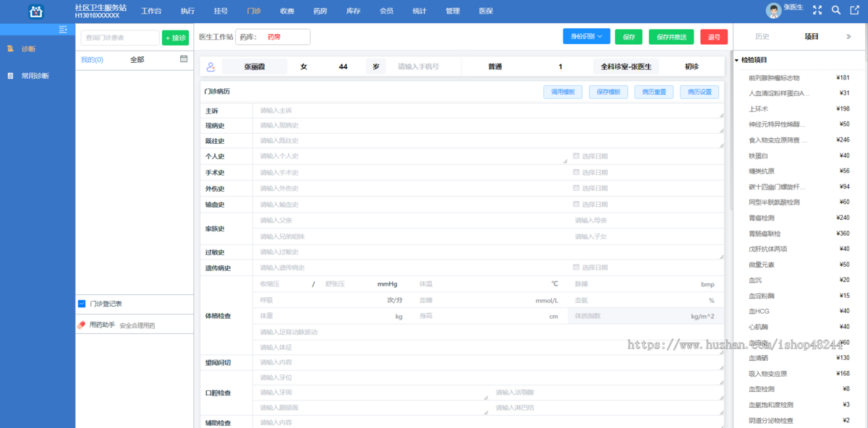Click the patient profile icon beside 张丽霞

tap(211, 67)
